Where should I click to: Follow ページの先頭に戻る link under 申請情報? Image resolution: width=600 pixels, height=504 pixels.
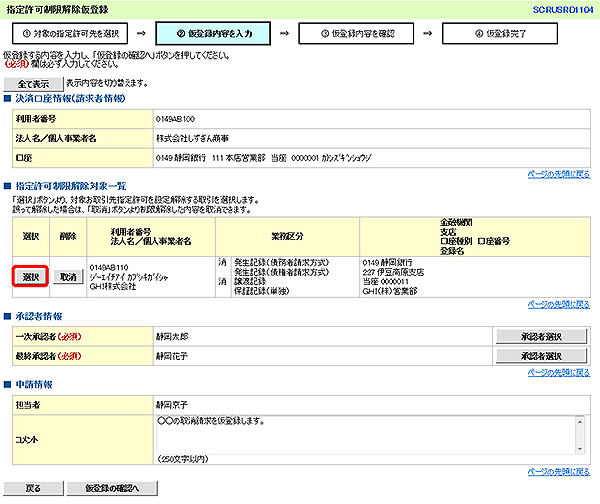(x=559, y=472)
